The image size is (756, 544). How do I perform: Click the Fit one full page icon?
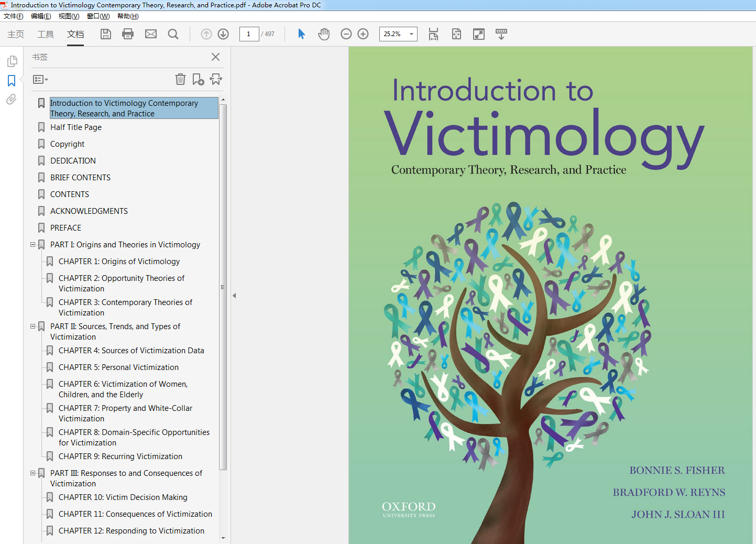pos(456,34)
